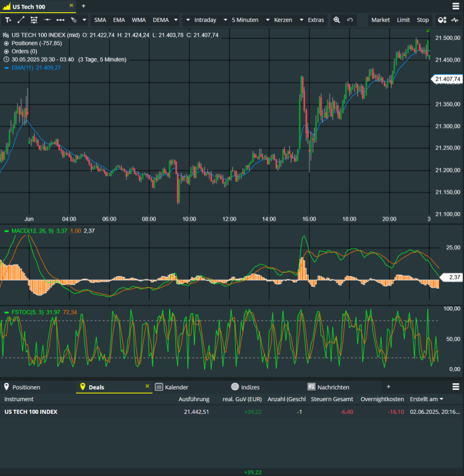Close the Deals tab
The height and width of the screenshot is (476, 464).
[147, 386]
